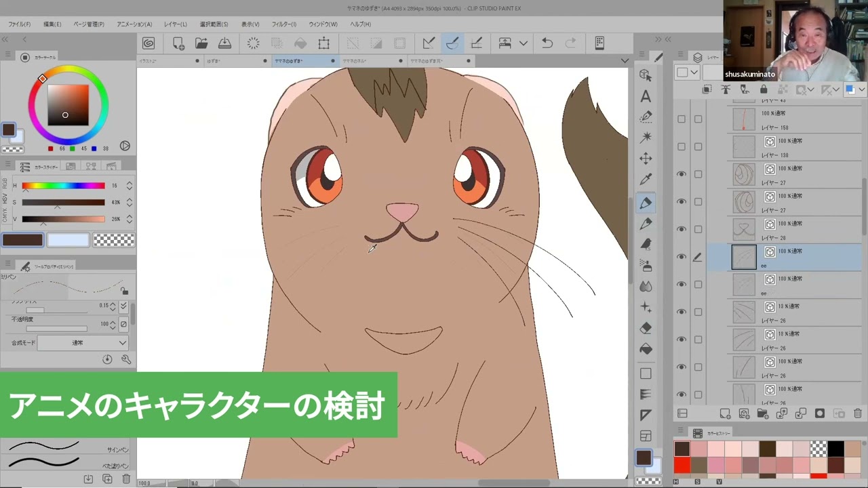Open the navigation tool dropdown in the toolbar
868x488 pixels.
point(524,43)
